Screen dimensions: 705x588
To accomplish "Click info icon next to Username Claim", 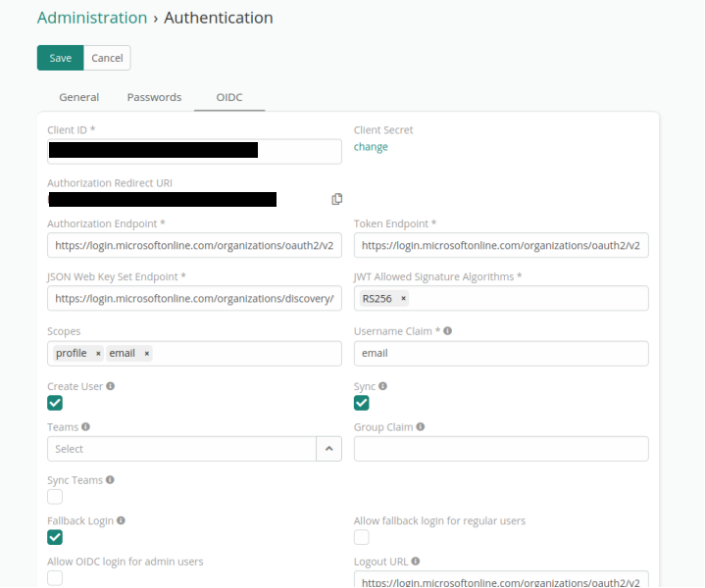I will (448, 331).
